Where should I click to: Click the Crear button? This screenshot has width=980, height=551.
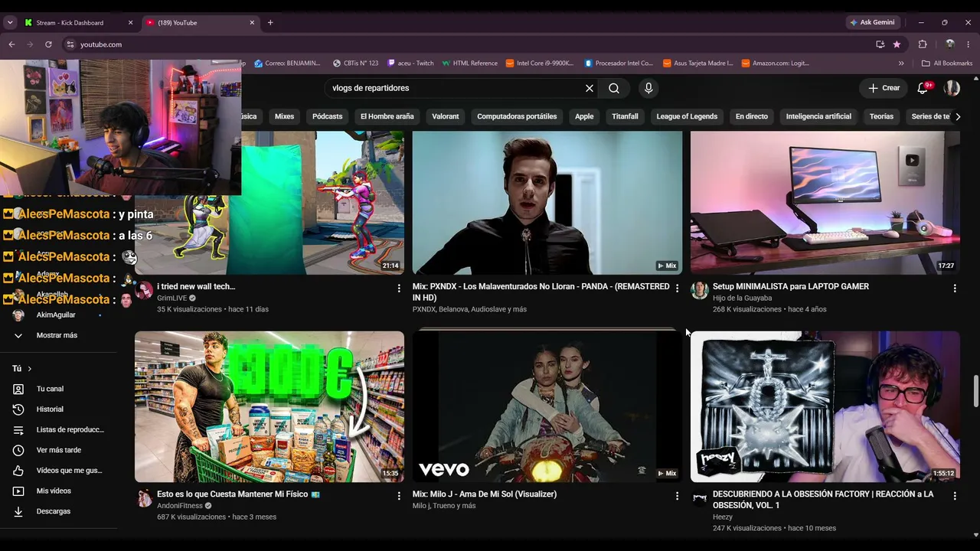click(x=884, y=88)
